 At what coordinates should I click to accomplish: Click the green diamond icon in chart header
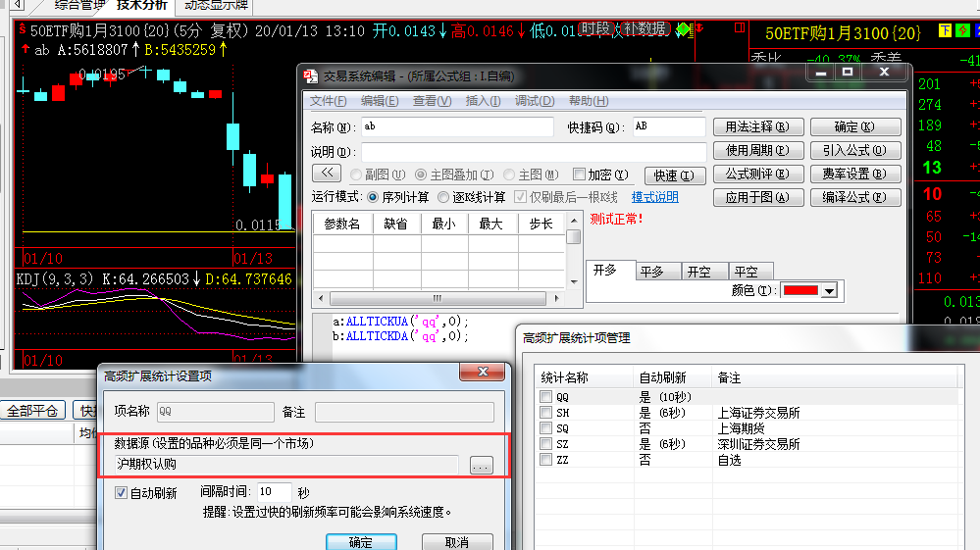coord(679,30)
